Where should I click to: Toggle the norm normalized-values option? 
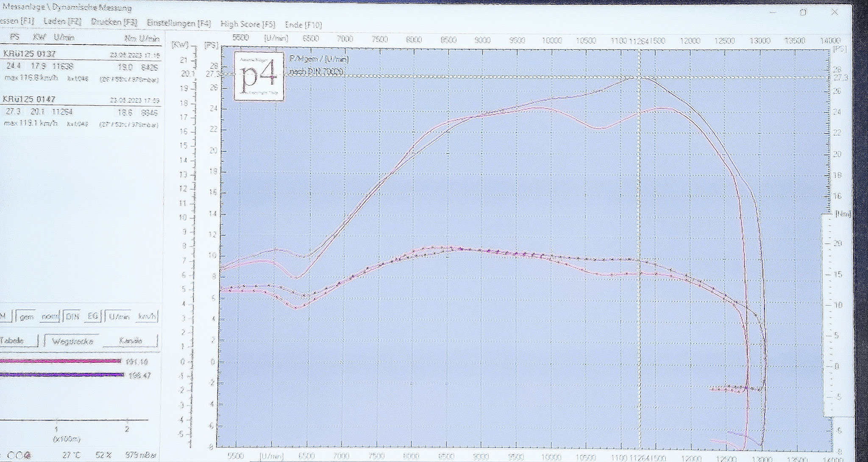(50, 316)
